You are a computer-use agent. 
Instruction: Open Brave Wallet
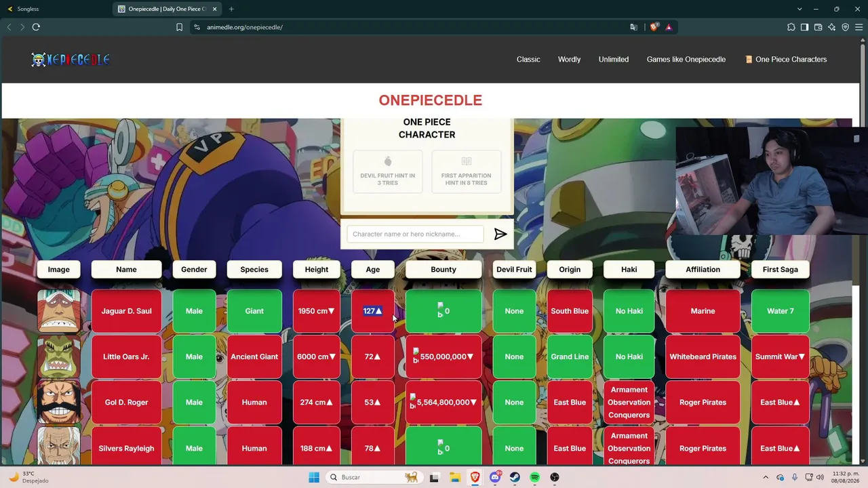pos(818,27)
